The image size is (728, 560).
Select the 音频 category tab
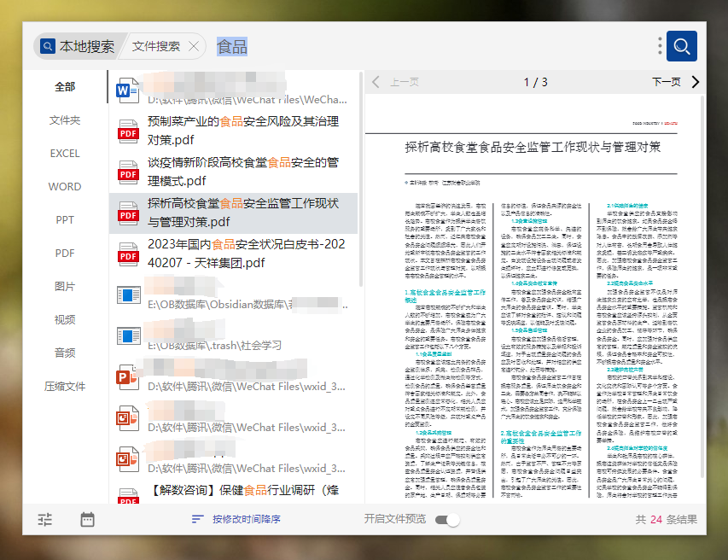pyautogui.click(x=65, y=353)
